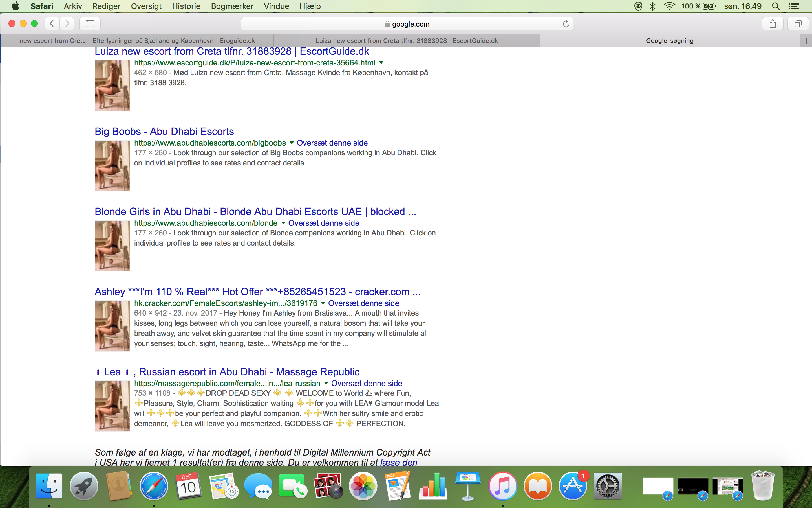The width and height of the screenshot is (812, 508).
Task: Open the Vindue menu
Action: (x=277, y=6)
